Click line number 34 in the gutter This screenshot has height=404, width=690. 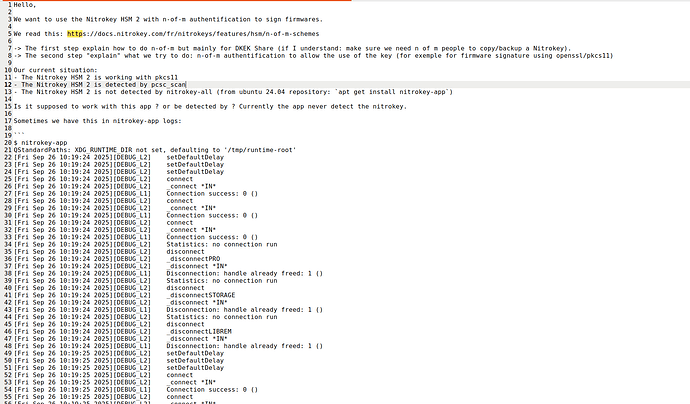(8, 244)
